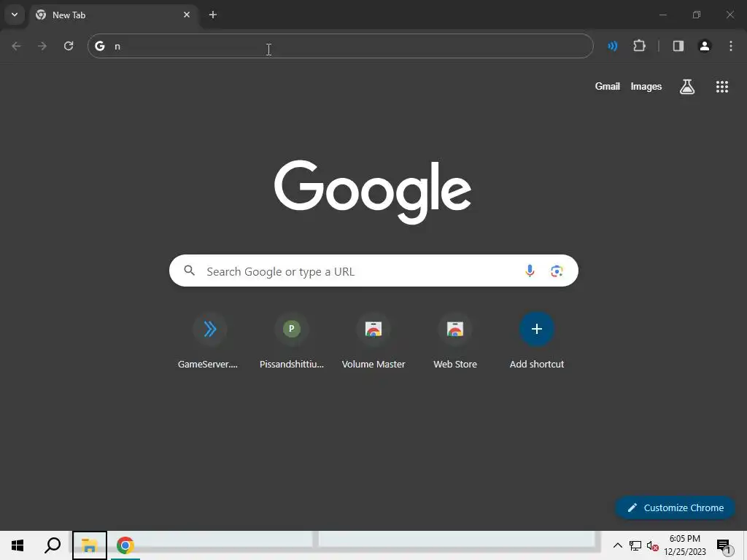Click the Add shortcut button
The image size is (747, 560).
(x=537, y=341)
